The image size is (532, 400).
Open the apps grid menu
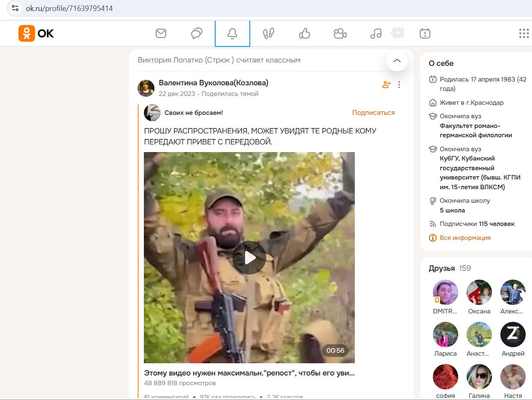tap(524, 33)
